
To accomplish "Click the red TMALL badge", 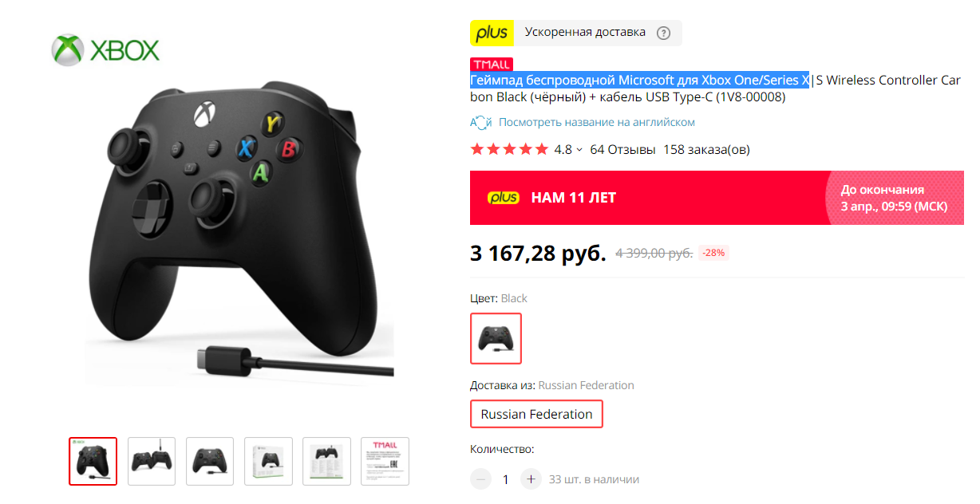I will [x=492, y=64].
